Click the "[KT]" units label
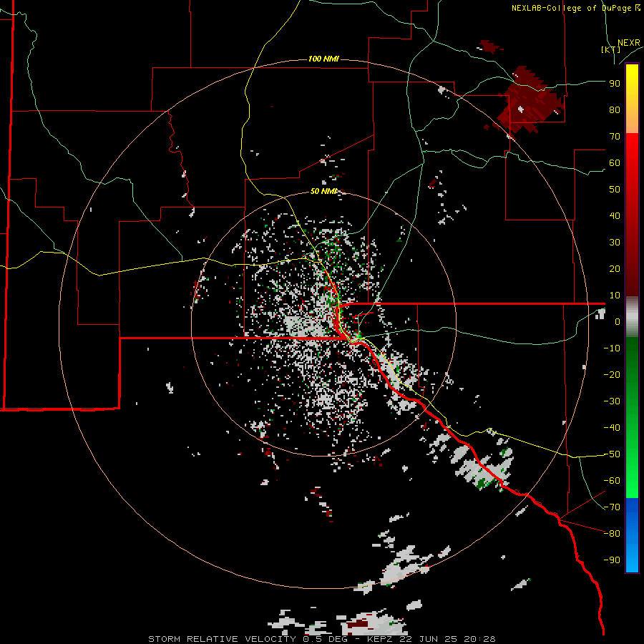 coord(611,49)
